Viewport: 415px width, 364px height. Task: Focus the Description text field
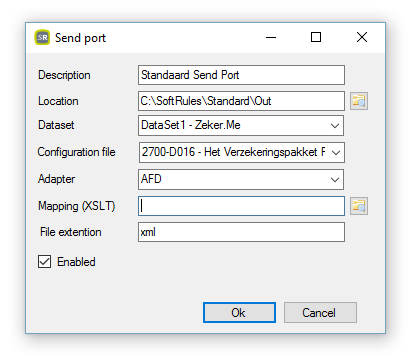(241, 75)
